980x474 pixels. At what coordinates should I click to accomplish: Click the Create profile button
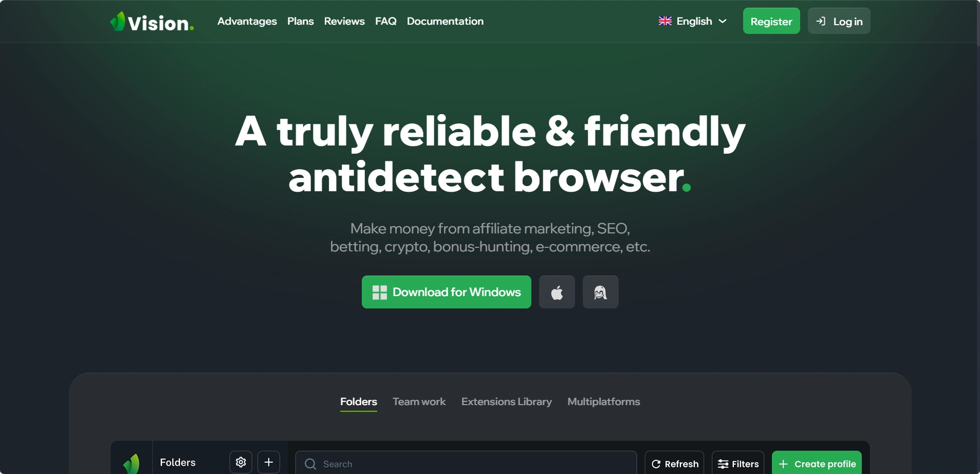(x=816, y=464)
